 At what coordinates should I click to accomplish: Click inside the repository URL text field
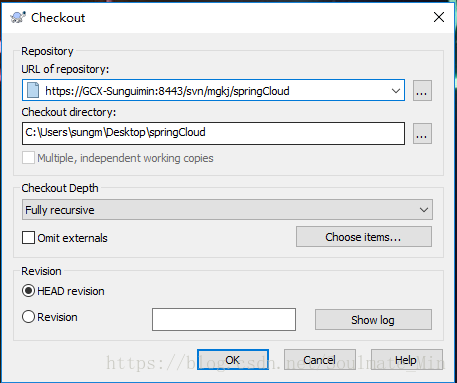(213, 90)
